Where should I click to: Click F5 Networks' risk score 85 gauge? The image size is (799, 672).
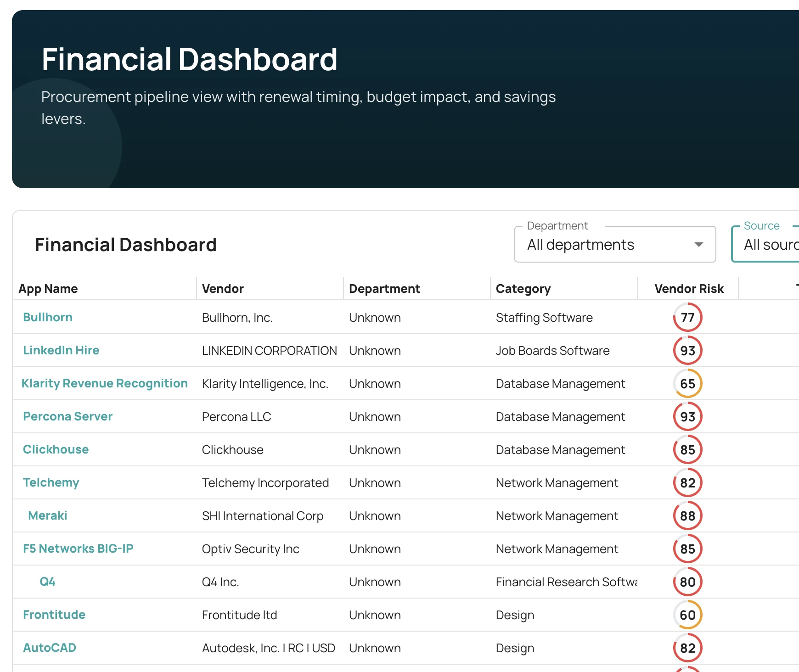(x=687, y=549)
